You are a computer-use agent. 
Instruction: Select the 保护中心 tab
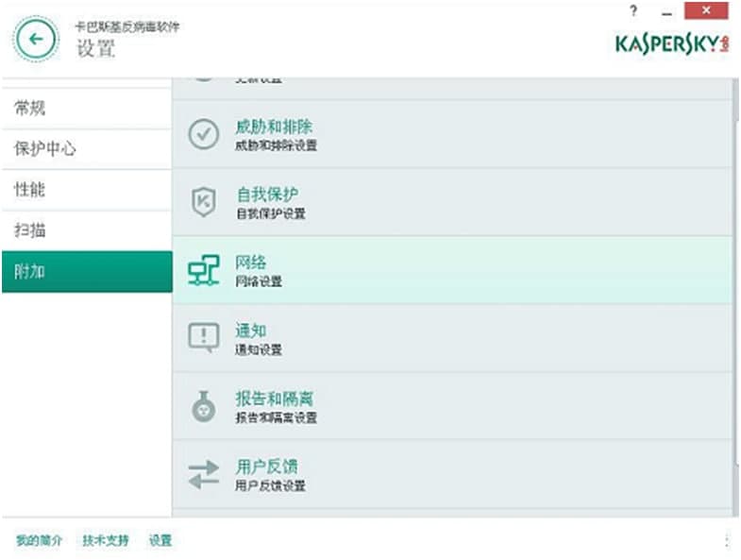point(87,149)
